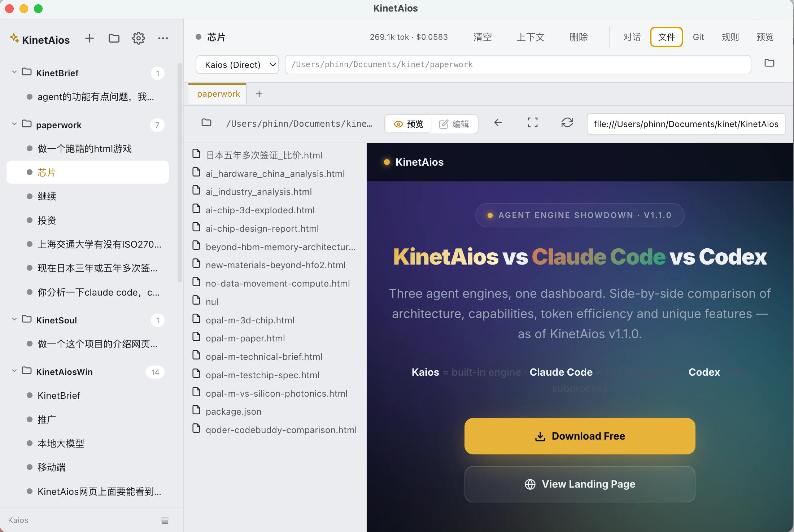Screen dimensions: 794x532
Task: Open the settings gear icon
Action: pos(138,38)
